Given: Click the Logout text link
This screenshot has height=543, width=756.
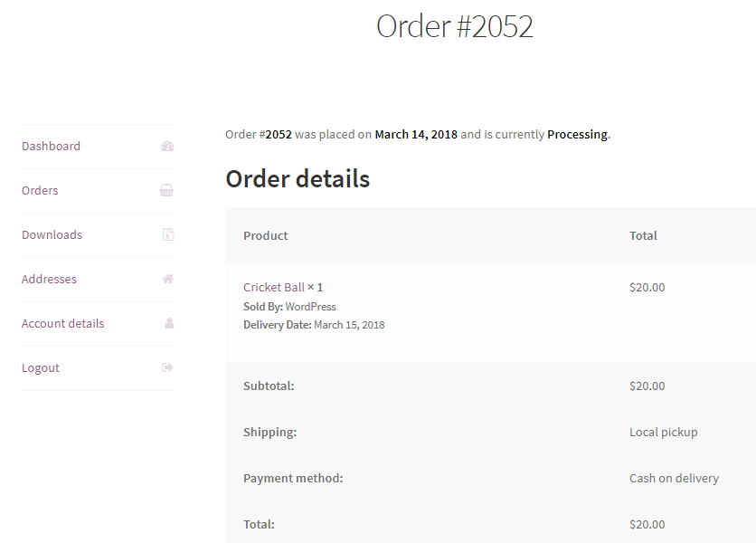Looking at the screenshot, I should [x=41, y=368].
